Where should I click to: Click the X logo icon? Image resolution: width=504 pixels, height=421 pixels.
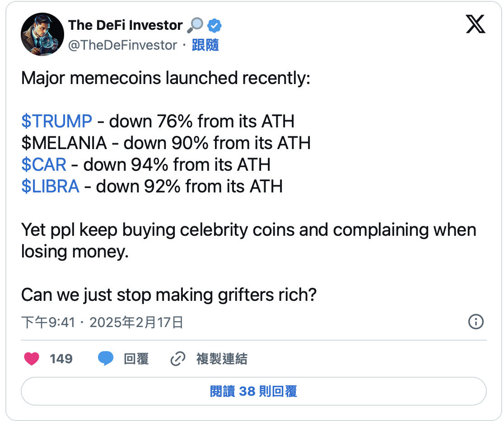coord(476,24)
